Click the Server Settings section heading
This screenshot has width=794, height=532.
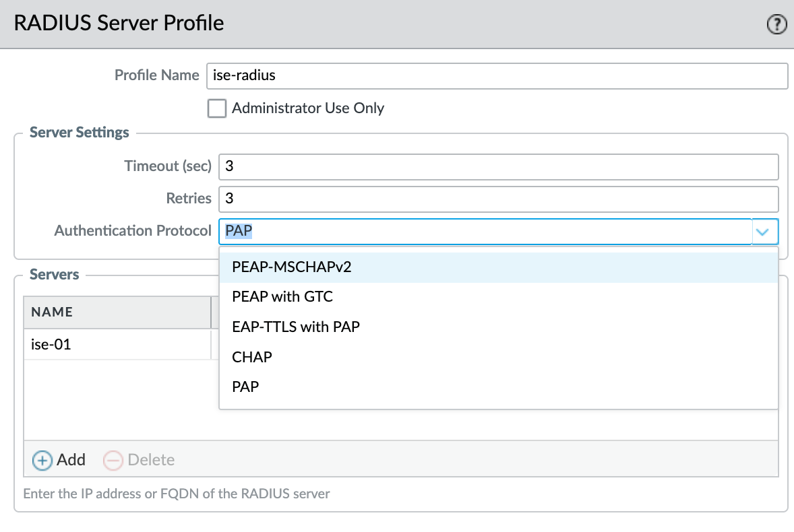80,132
